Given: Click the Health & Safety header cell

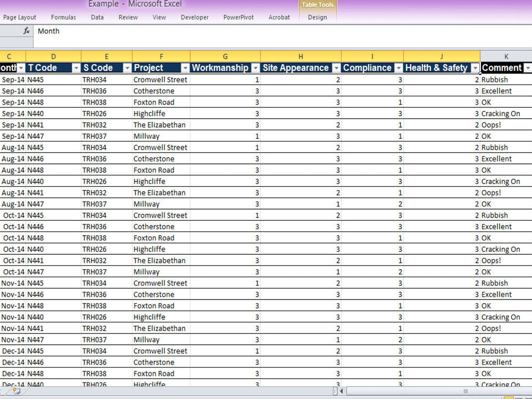Looking at the screenshot, I should [442, 68].
